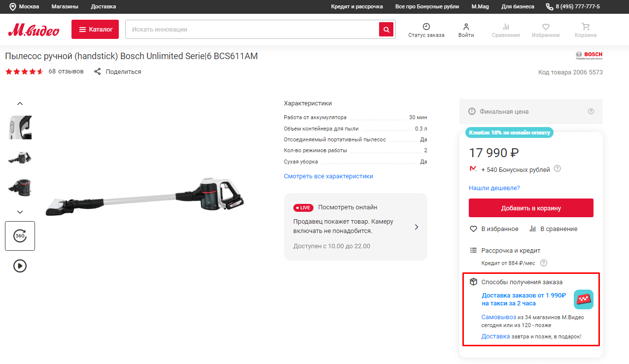Show next thumbnails with down chevron
This screenshot has height=364, width=629.
tap(20, 212)
